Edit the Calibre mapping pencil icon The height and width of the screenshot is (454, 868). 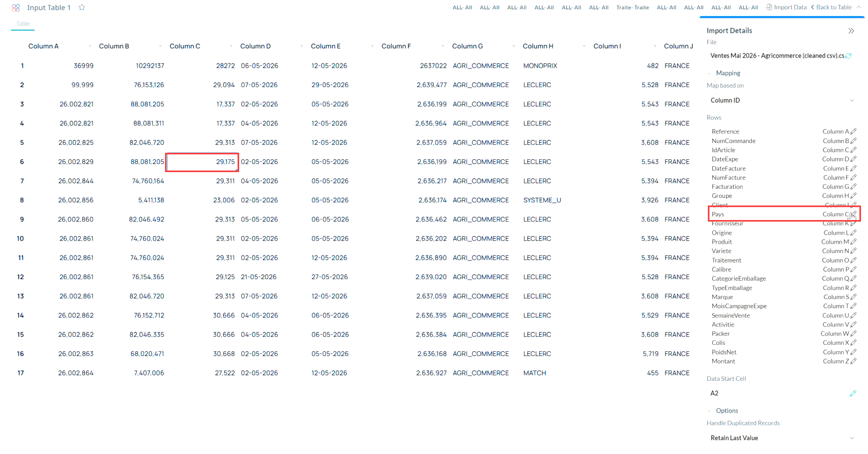pos(853,269)
